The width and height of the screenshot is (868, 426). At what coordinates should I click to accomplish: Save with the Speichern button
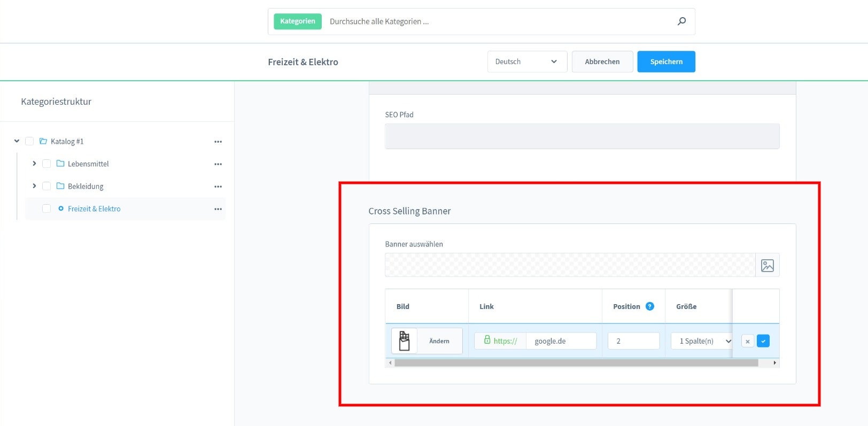[666, 61]
